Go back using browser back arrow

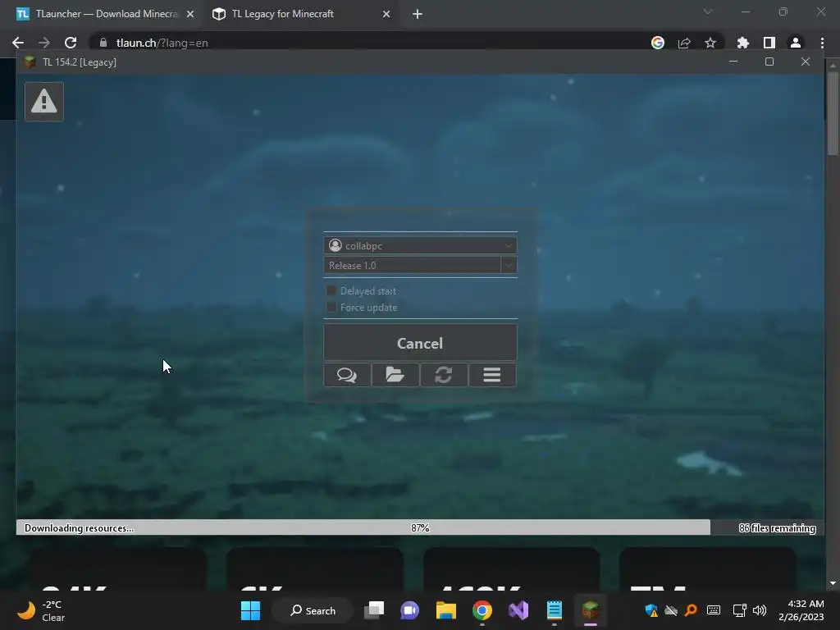[18, 43]
